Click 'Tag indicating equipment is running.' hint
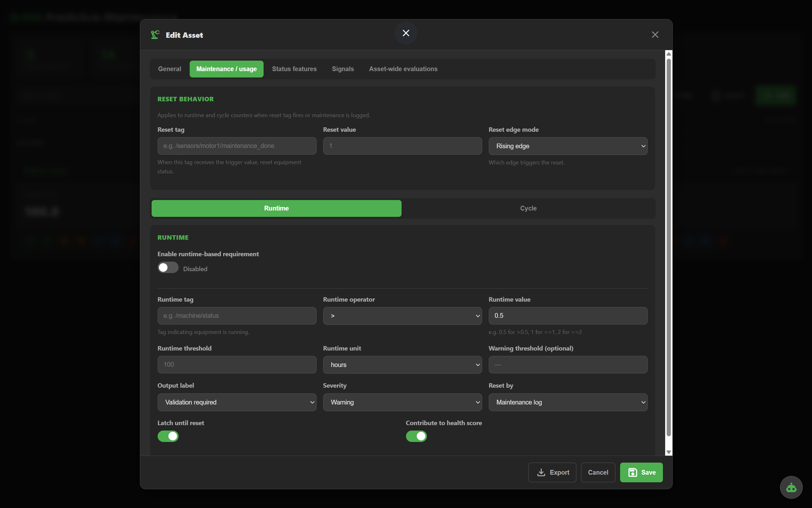The height and width of the screenshot is (508, 812). (x=203, y=332)
